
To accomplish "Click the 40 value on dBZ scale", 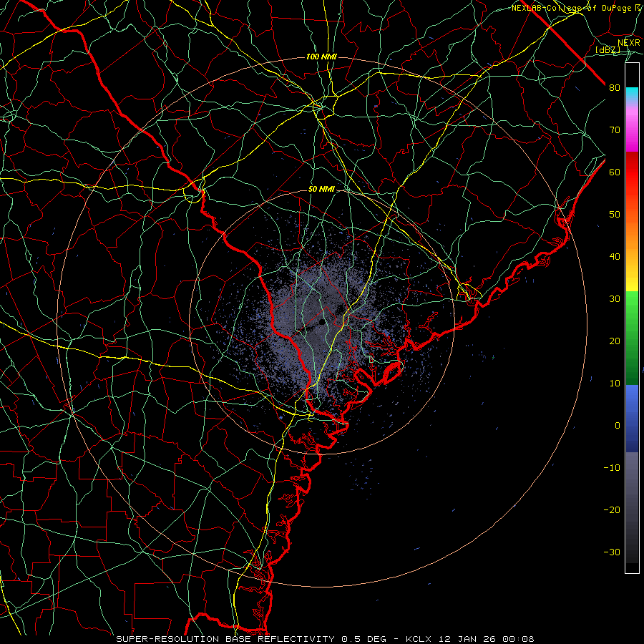I will (615, 256).
